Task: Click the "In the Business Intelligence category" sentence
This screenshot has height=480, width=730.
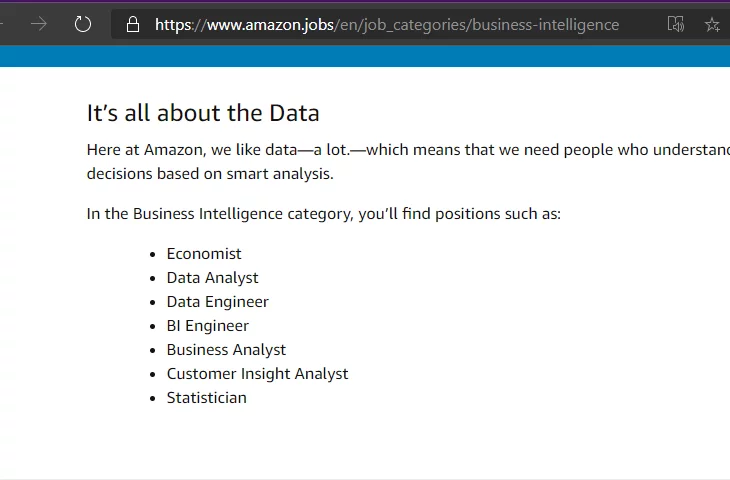Action: pos(324,214)
